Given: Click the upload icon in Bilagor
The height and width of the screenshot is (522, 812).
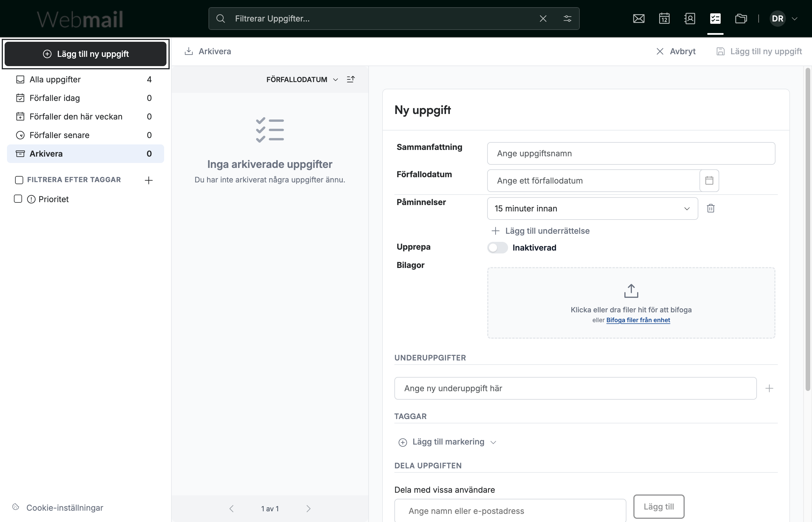Looking at the screenshot, I should click(631, 291).
